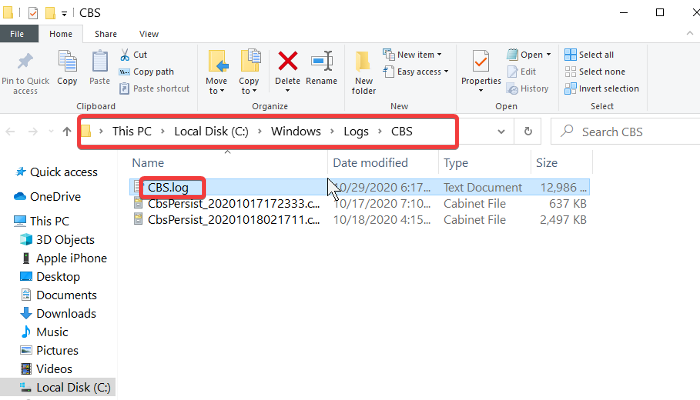Click History in the ribbon

[528, 88]
